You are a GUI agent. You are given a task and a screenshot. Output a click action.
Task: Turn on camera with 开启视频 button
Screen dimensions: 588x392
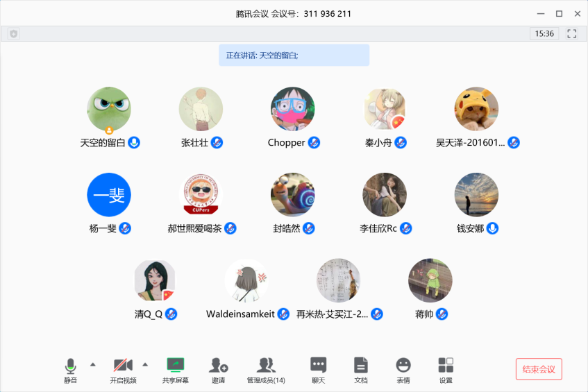pyautogui.click(x=123, y=366)
